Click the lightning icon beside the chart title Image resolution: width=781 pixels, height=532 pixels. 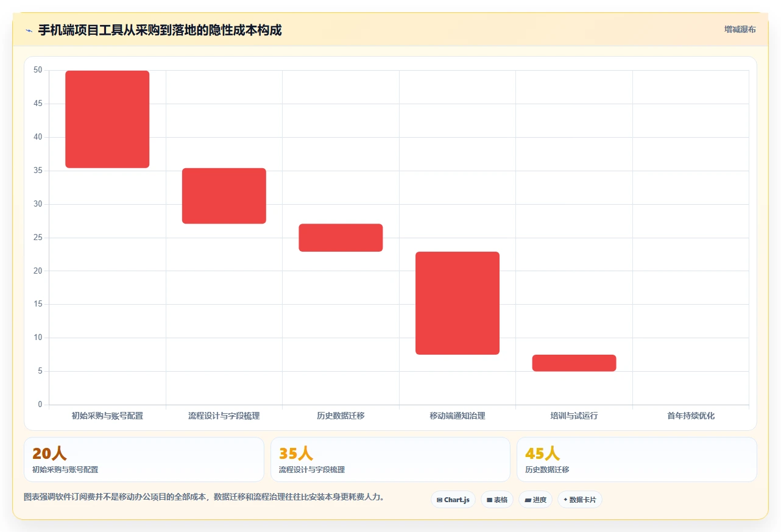29,30
